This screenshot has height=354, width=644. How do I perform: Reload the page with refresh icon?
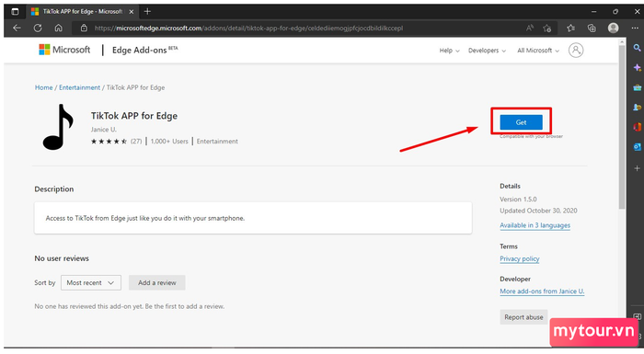coord(38,28)
